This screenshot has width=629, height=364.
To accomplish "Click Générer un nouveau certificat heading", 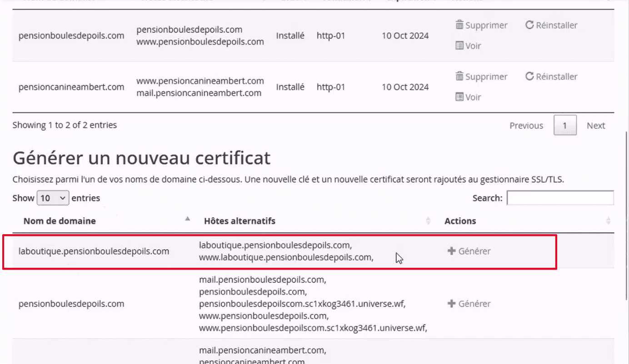I will click(141, 158).
